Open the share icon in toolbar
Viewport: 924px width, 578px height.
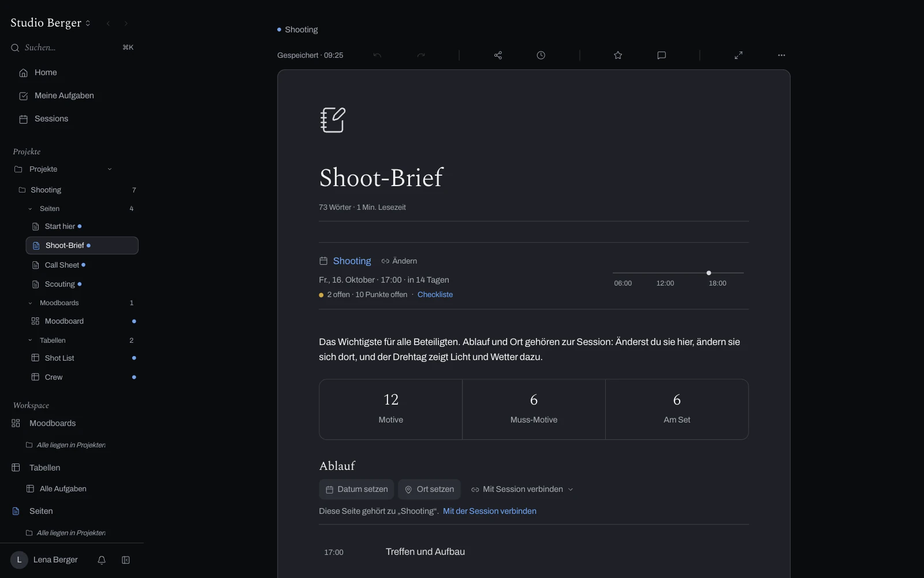[498, 55]
